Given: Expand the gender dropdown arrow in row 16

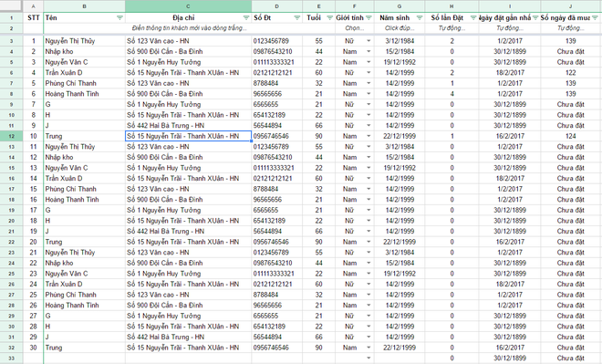Looking at the screenshot, I should pos(368,179).
